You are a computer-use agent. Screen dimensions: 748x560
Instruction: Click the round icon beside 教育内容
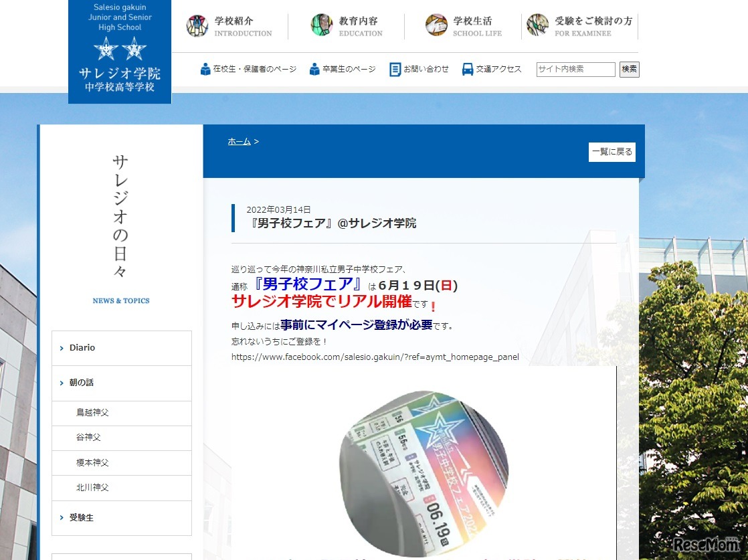click(322, 25)
